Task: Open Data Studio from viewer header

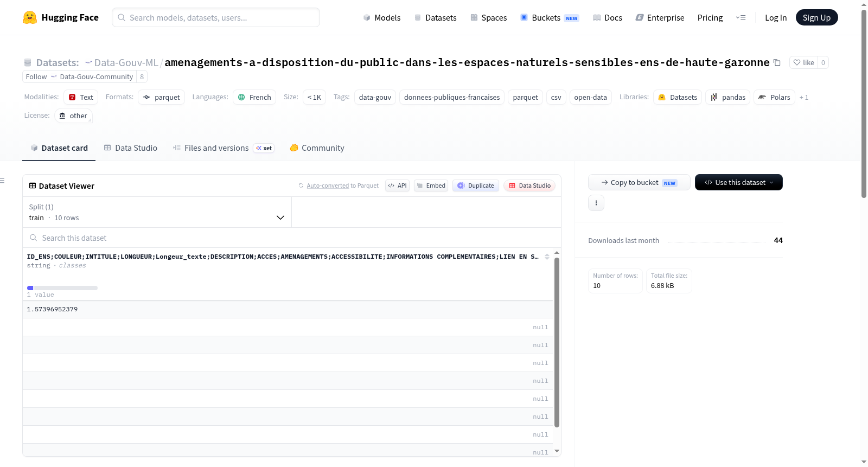Action: (529, 185)
